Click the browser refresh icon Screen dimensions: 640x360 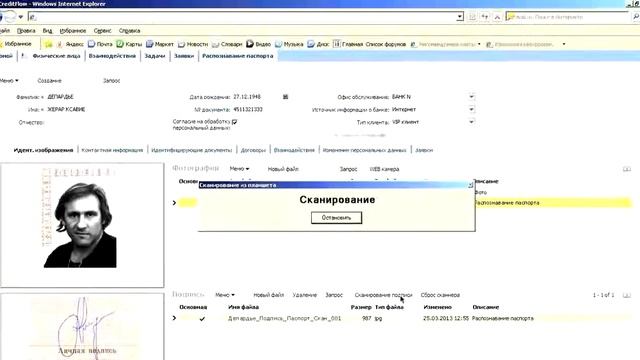click(x=484, y=17)
